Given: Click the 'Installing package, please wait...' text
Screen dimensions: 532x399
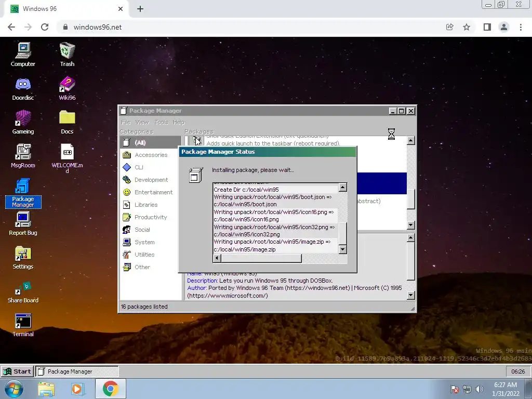Looking at the screenshot, I should coord(253,170).
